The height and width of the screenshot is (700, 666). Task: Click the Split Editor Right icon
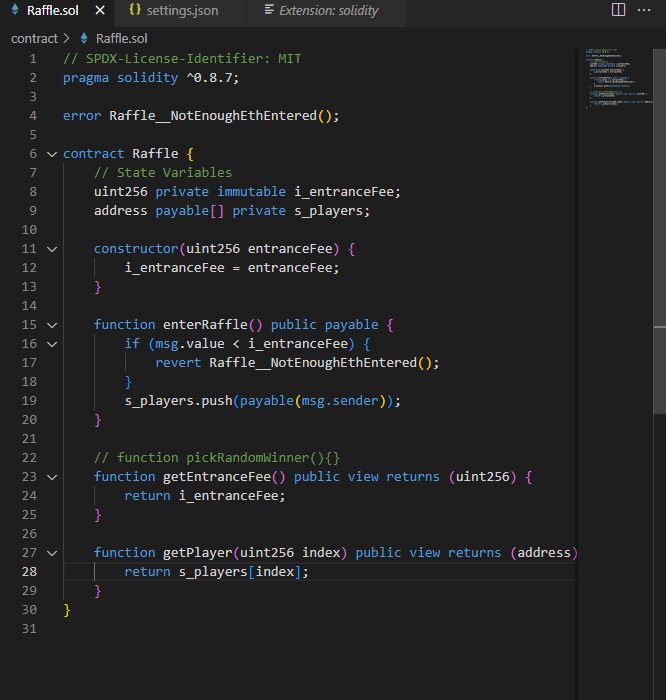click(618, 9)
